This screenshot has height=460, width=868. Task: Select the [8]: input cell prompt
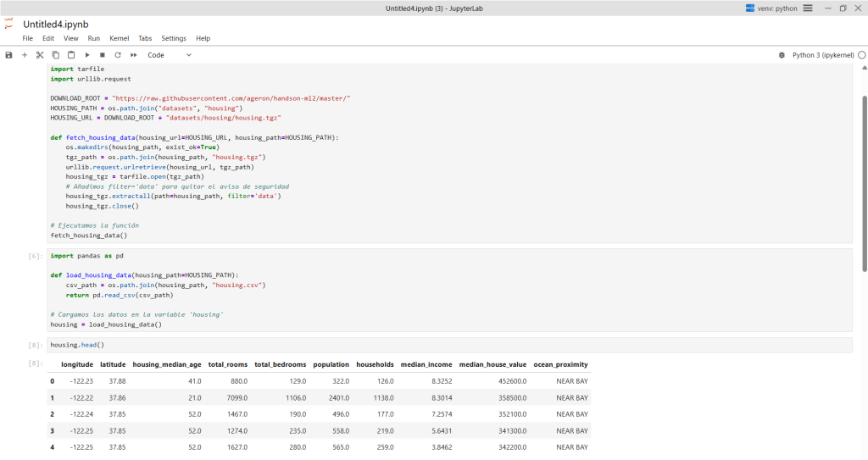35,345
